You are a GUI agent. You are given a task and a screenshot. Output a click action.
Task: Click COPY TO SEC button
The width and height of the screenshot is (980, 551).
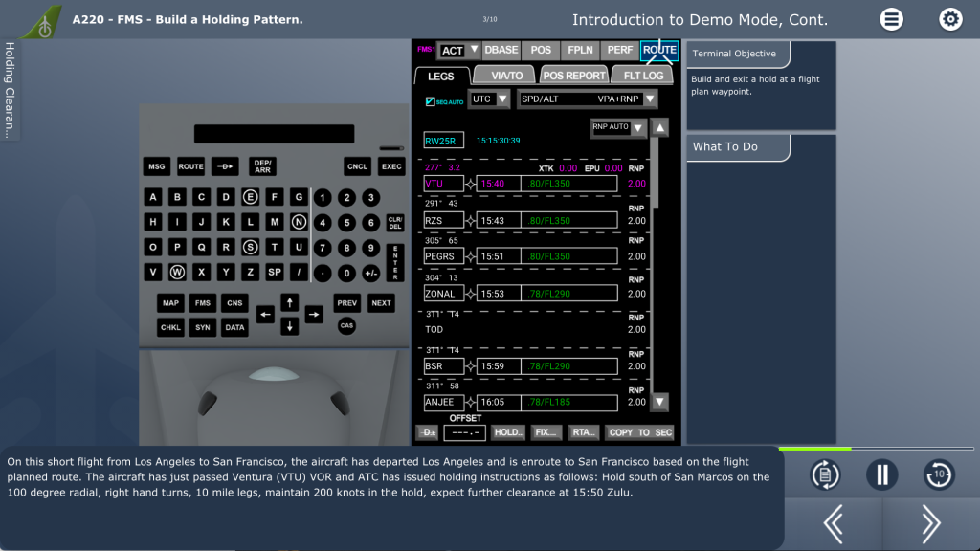640,432
